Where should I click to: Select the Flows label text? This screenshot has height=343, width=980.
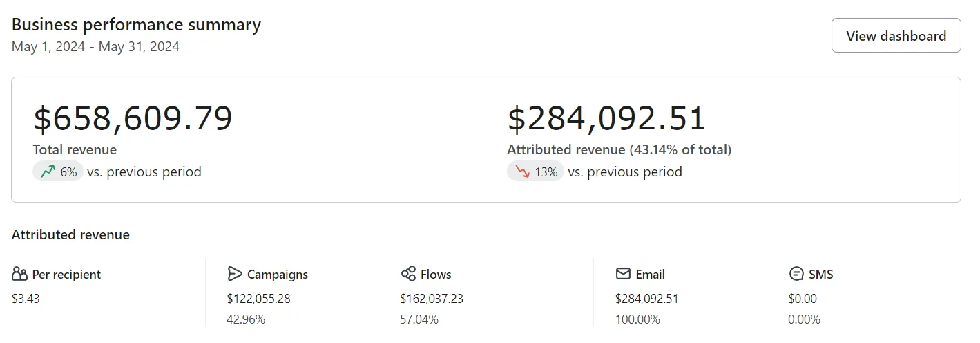[x=436, y=274]
